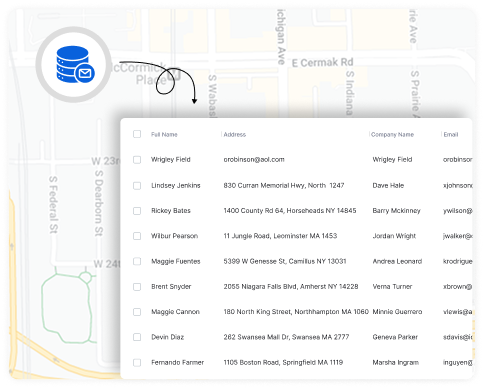Check the Lindsey Jenkins row checkbox
This screenshot has height=388, width=484.
(137, 186)
